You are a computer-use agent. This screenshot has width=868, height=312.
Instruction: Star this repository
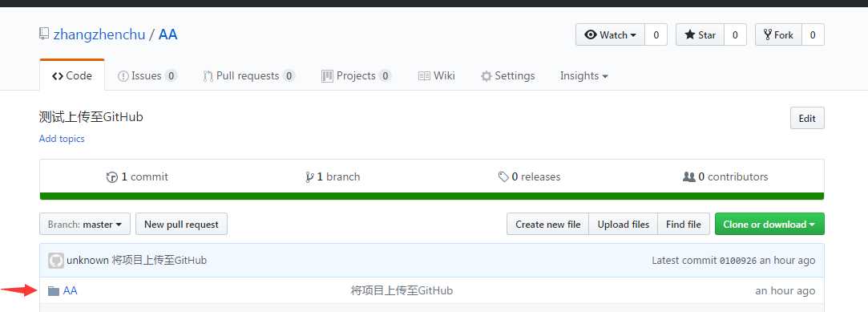point(700,35)
